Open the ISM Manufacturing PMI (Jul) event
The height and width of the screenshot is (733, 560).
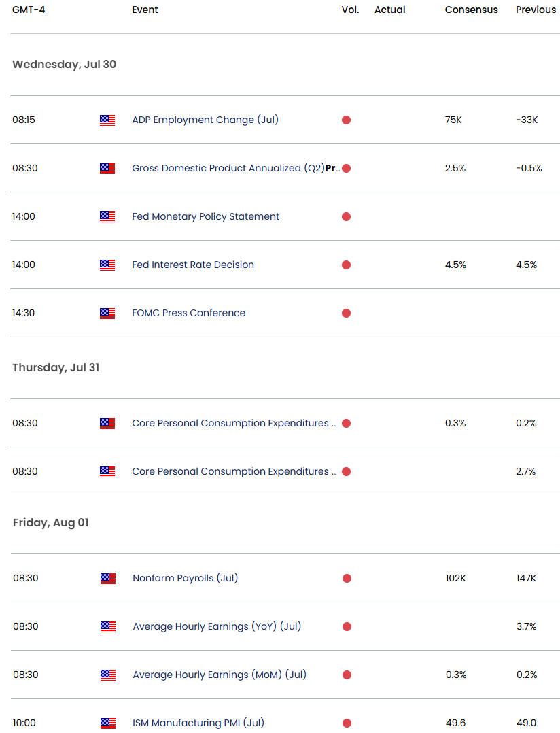tap(198, 723)
